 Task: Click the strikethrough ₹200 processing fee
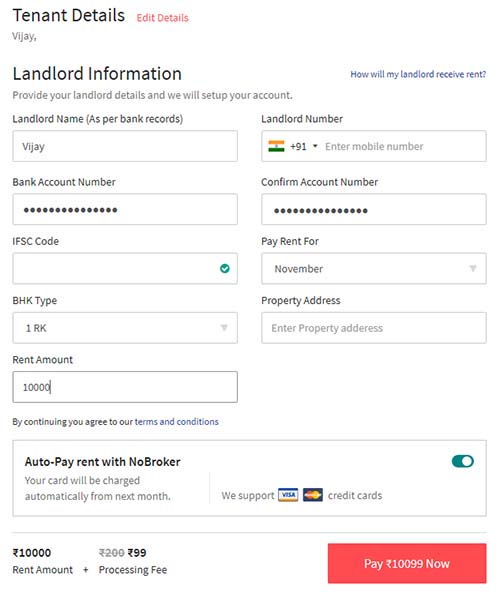coord(112,552)
